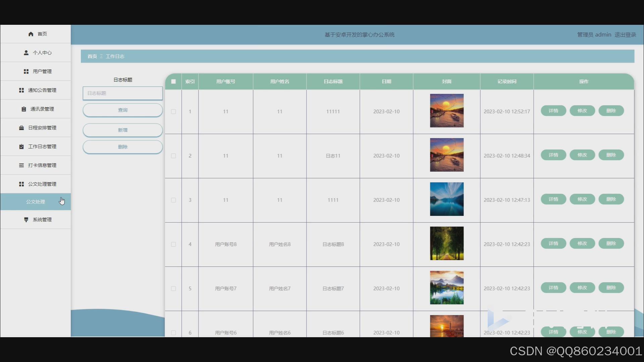Screen dimensions: 644x362
Task: Expand the 通讯录管理 menu
Action: (36, 109)
